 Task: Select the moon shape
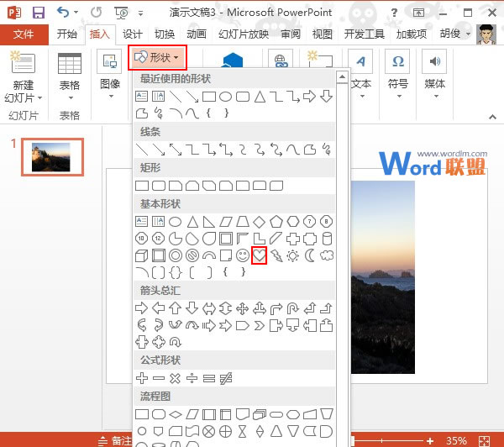click(x=310, y=255)
